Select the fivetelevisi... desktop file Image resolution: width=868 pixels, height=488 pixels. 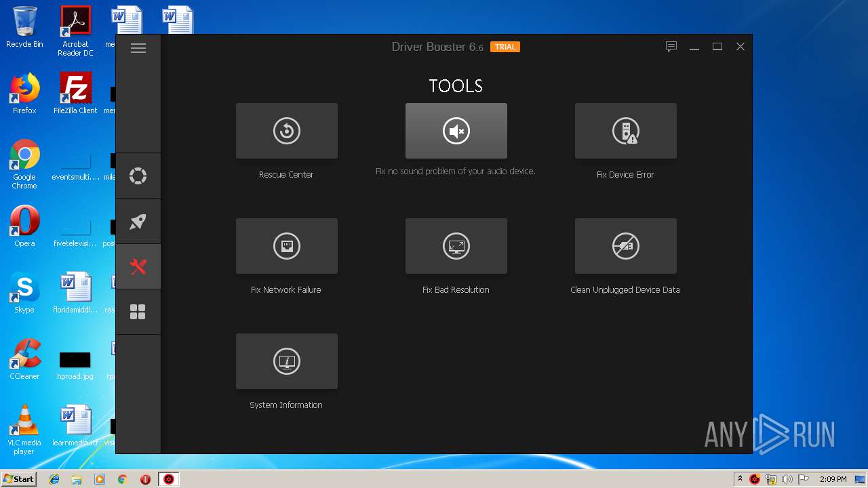point(75,232)
